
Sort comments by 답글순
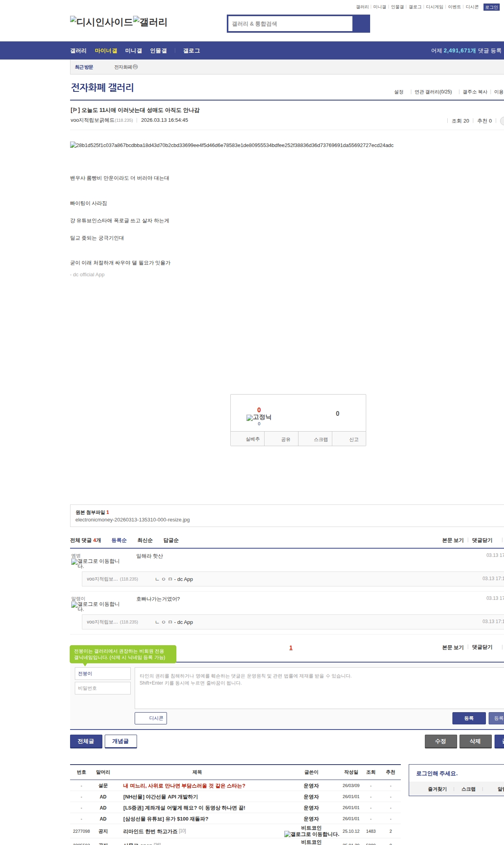[171, 540]
